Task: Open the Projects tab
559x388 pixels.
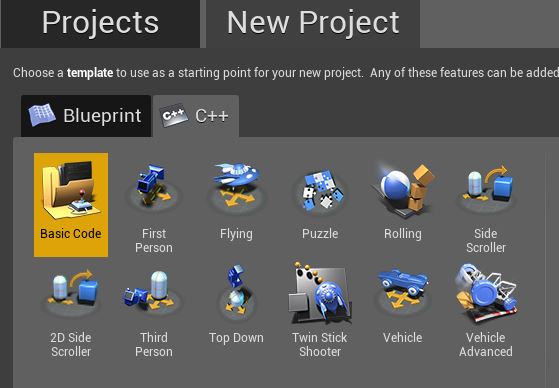Action: click(100, 24)
